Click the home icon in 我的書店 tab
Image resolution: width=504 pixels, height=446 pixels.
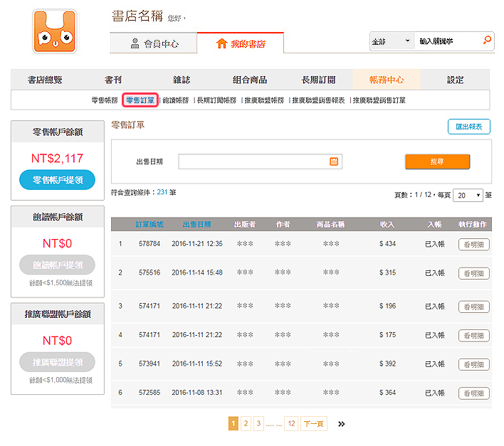pyautogui.click(x=221, y=43)
